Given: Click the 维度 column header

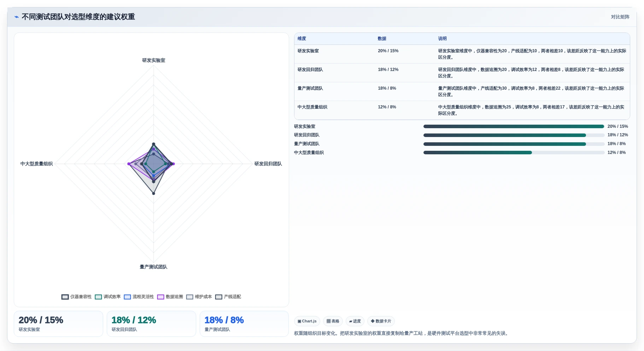Looking at the screenshot, I should pyautogui.click(x=302, y=38).
